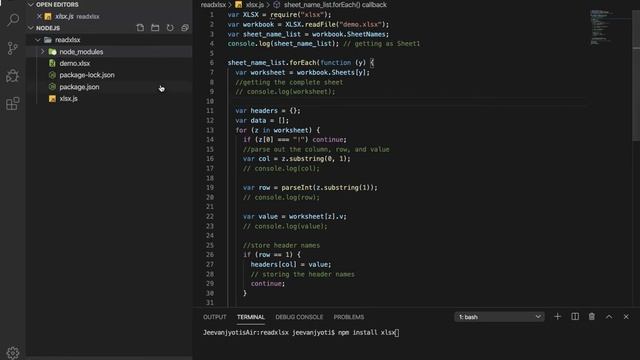This screenshot has width=640, height=360.
Task: Open the '1: bash' terminal dropdown
Action: tap(499, 317)
